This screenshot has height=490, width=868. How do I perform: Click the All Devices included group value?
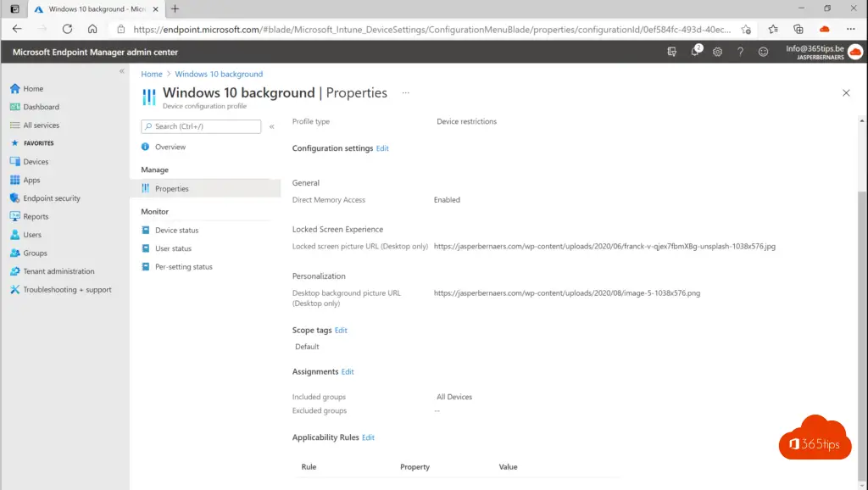454,397
